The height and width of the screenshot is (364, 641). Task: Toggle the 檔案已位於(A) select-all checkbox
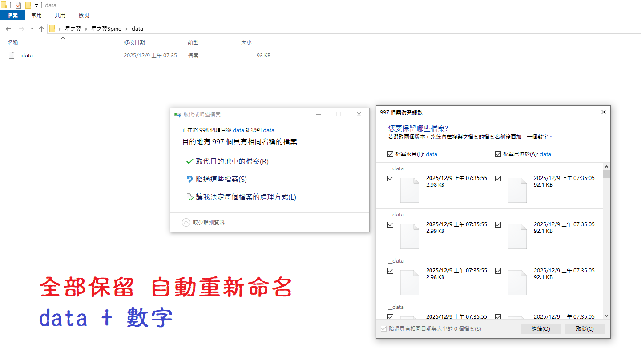pyautogui.click(x=498, y=154)
